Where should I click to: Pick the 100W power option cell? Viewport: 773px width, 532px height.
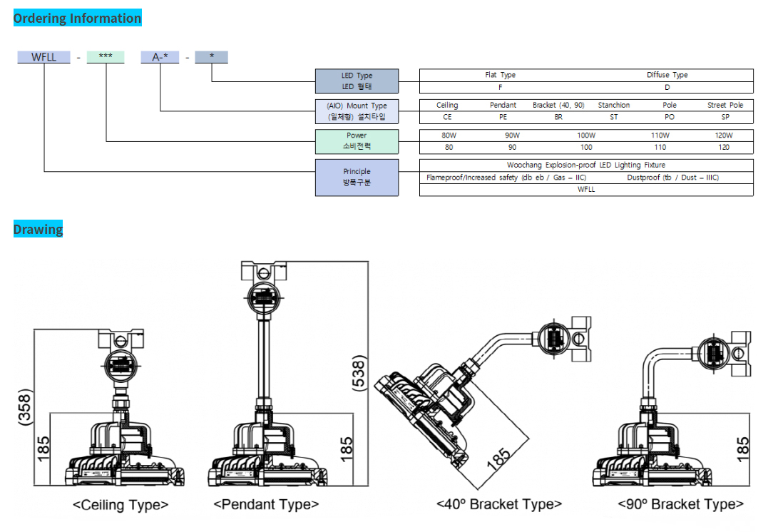585,135
